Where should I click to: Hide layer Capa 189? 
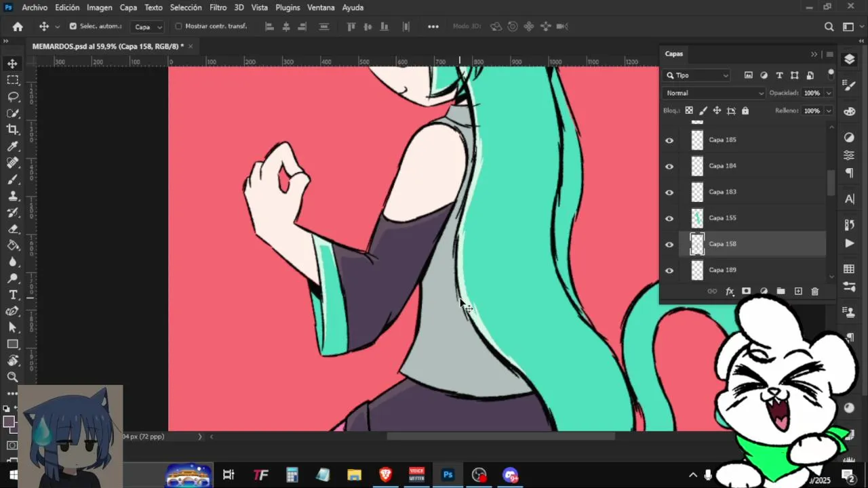click(x=669, y=270)
